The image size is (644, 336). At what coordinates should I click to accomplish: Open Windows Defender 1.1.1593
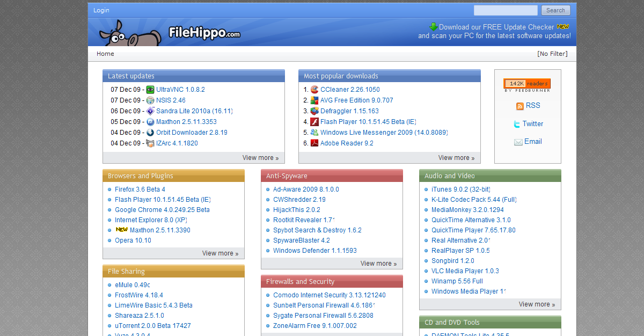point(315,251)
